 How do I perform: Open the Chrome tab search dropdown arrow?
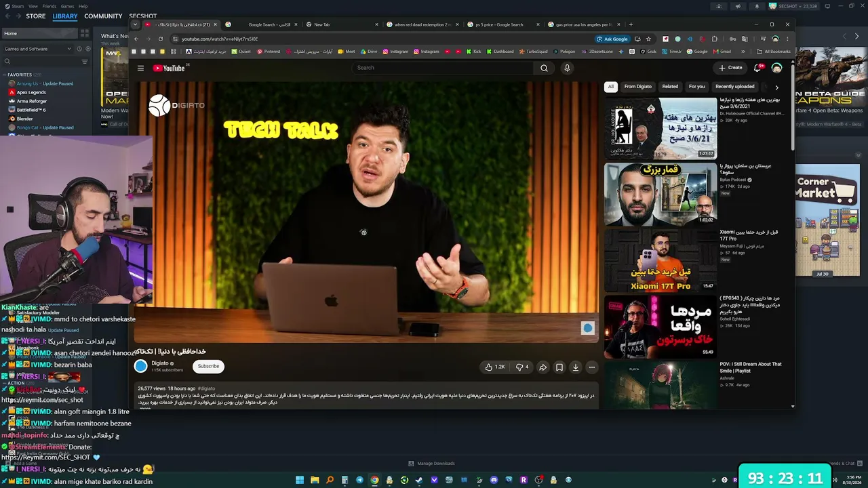pos(135,24)
